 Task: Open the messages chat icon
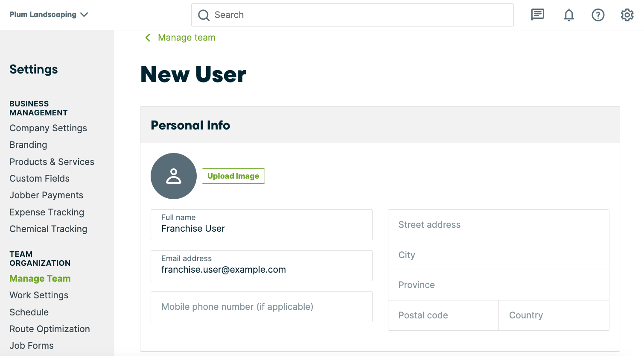point(537,15)
